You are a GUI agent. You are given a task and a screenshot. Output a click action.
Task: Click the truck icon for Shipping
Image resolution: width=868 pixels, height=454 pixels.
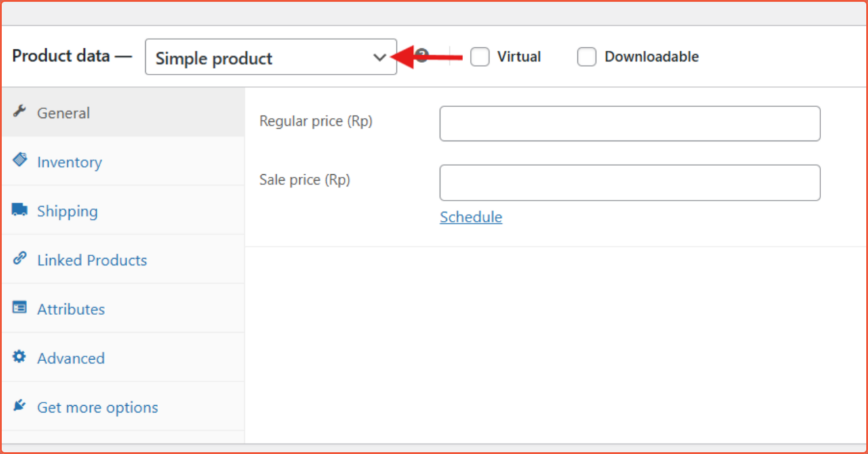pyautogui.click(x=19, y=209)
